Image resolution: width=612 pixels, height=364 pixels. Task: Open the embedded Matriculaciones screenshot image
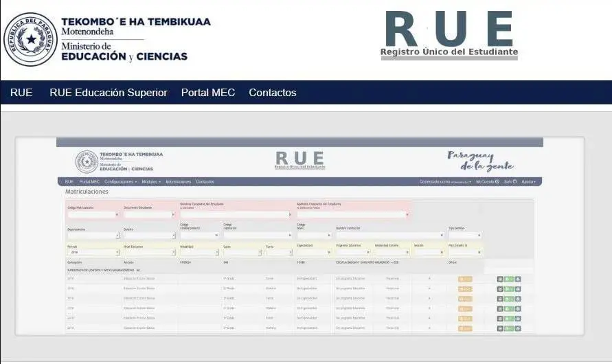click(299, 236)
